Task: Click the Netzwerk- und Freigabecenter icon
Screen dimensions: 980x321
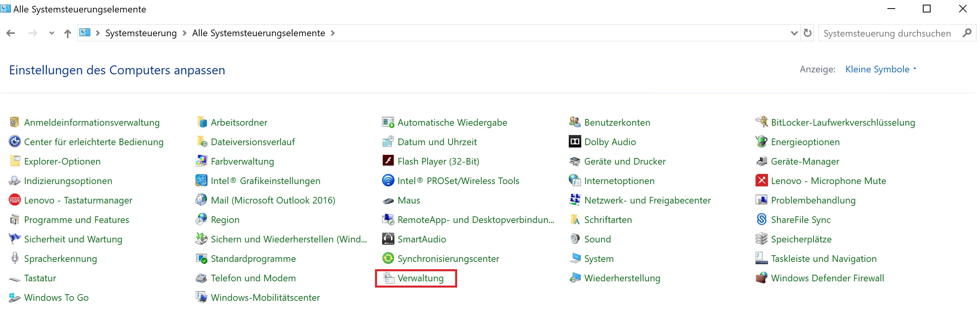Action: tap(575, 200)
